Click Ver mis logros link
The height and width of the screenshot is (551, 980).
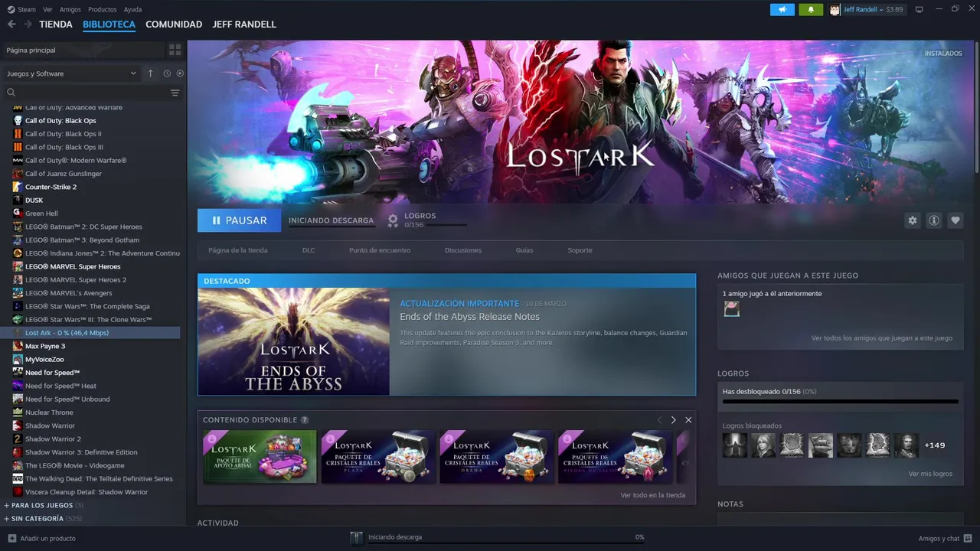point(930,474)
